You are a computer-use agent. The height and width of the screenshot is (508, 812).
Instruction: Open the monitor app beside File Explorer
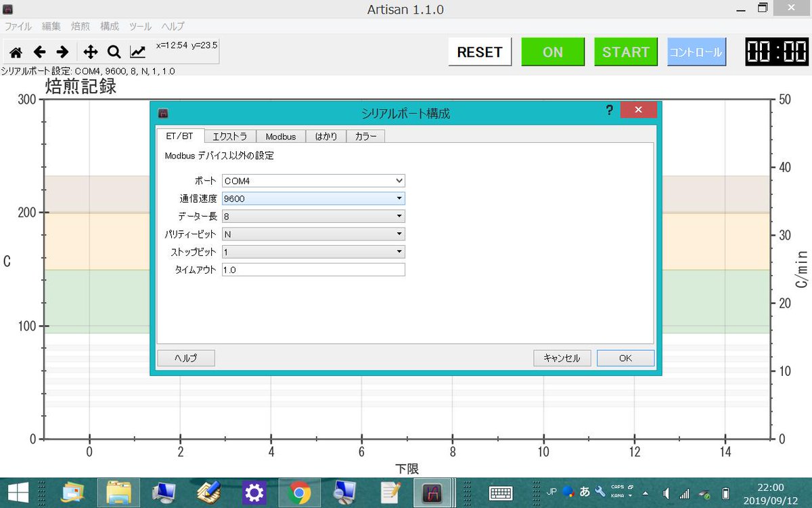point(164,492)
